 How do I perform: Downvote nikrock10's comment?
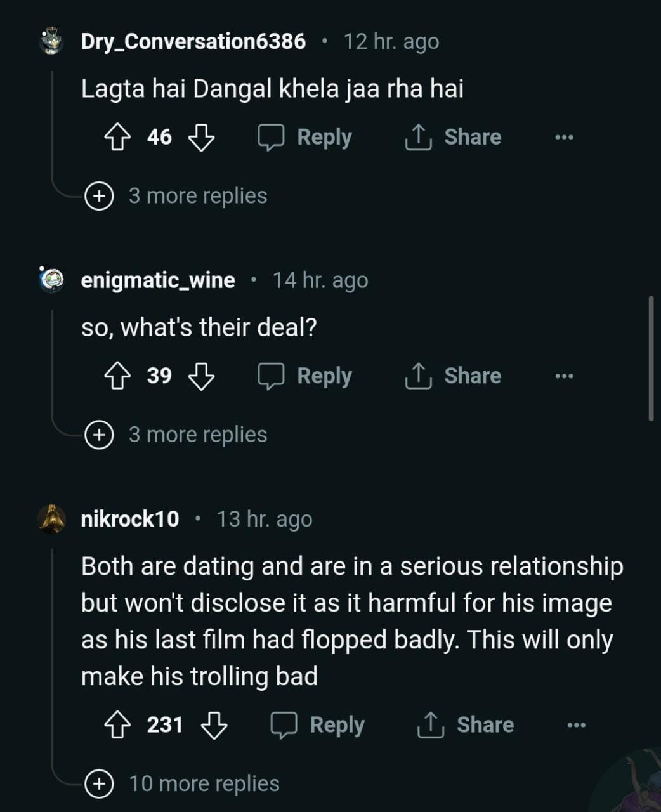214,724
